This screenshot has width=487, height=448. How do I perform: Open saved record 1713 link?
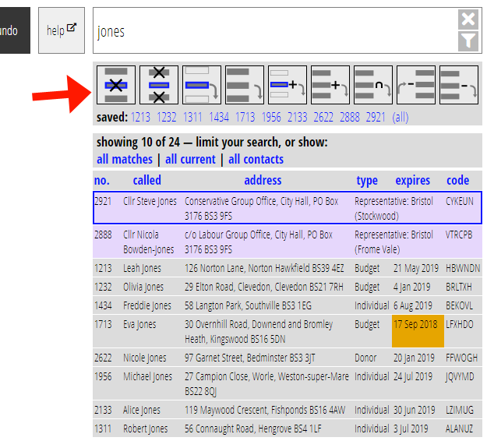(245, 118)
